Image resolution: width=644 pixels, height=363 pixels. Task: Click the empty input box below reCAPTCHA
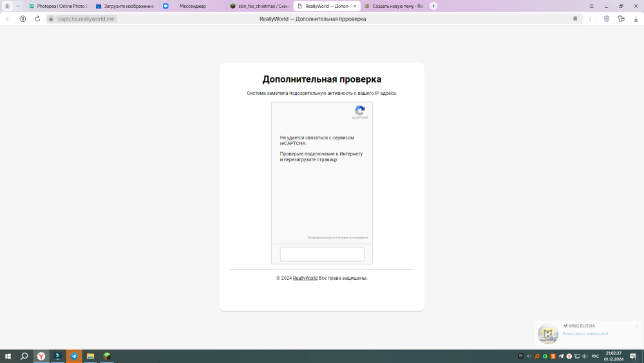pos(322,254)
